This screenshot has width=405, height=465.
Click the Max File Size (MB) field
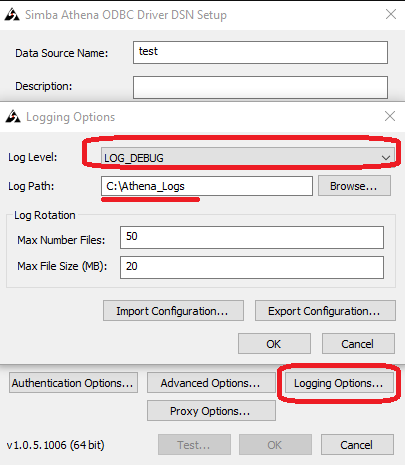pyautogui.click(x=252, y=267)
